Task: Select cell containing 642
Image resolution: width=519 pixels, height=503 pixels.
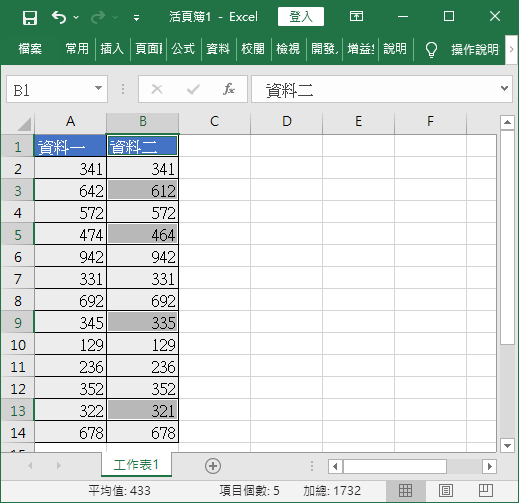Action: click(x=70, y=190)
